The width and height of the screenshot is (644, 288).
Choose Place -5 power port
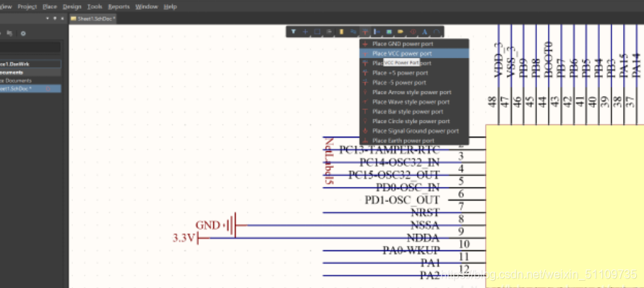tap(414, 82)
